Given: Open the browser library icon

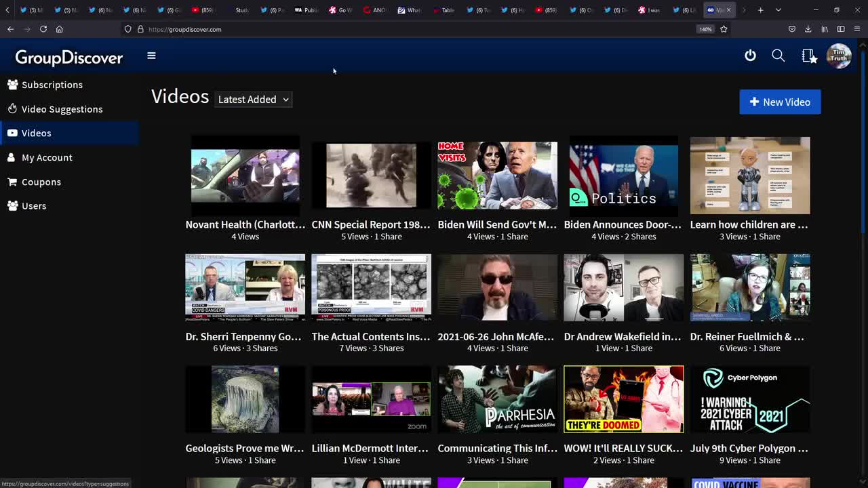Looking at the screenshot, I should [825, 29].
